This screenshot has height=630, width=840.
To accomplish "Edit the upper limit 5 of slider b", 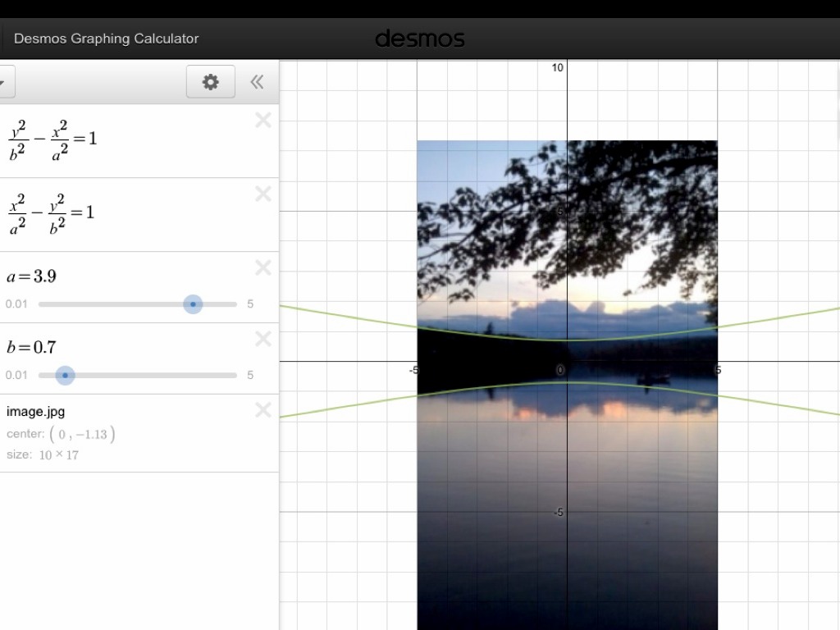I will coord(250,376).
